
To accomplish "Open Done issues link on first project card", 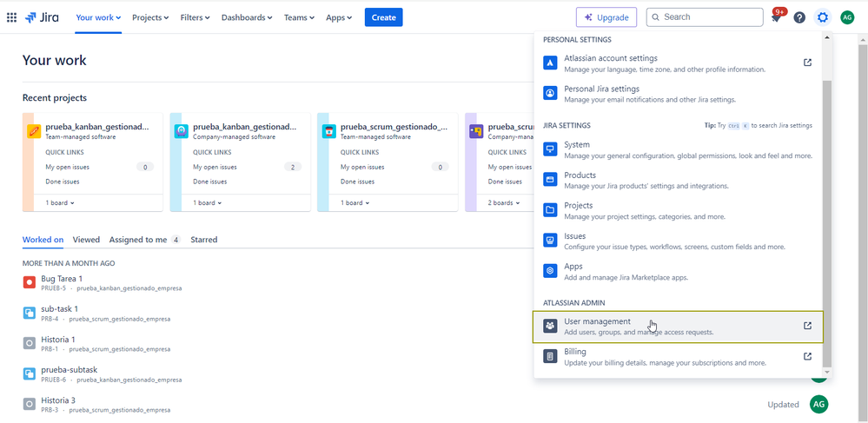I will (x=63, y=182).
